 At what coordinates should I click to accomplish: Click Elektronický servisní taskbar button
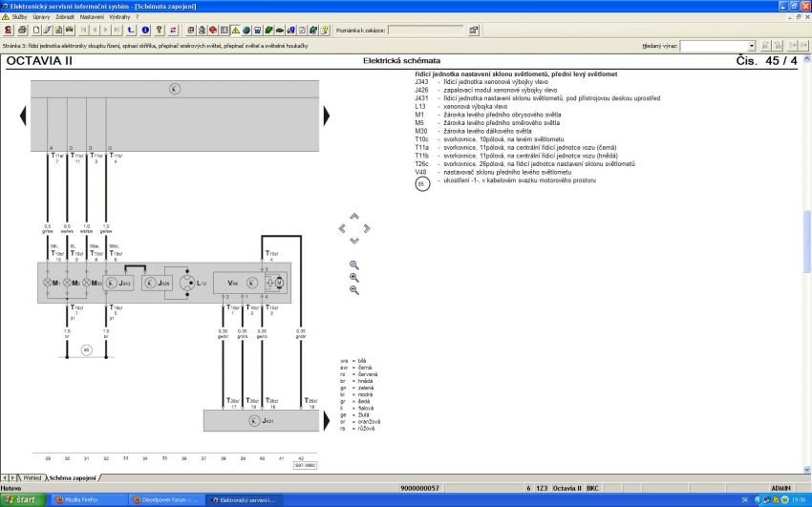point(245,500)
